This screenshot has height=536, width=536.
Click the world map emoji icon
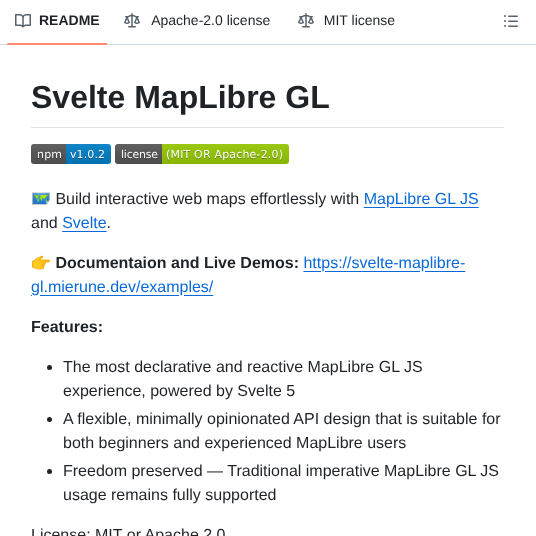point(41,199)
